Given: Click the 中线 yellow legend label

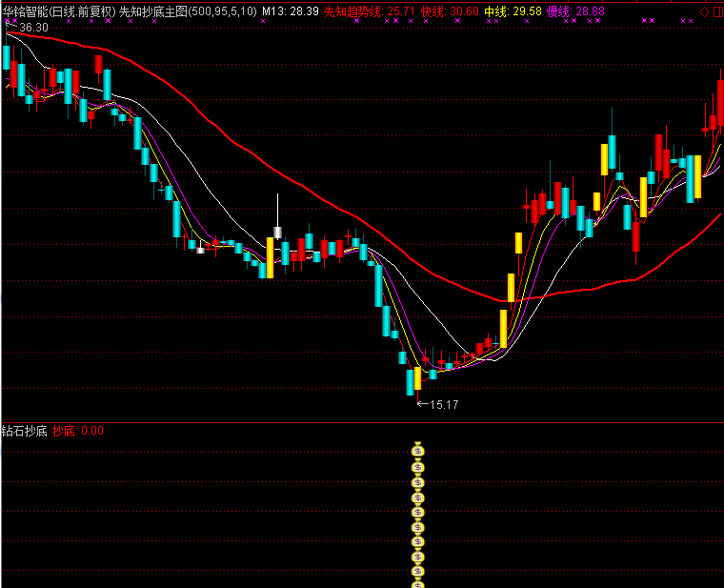Looking at the screenshot, I should pyautogui.click(x=495, y=11).
